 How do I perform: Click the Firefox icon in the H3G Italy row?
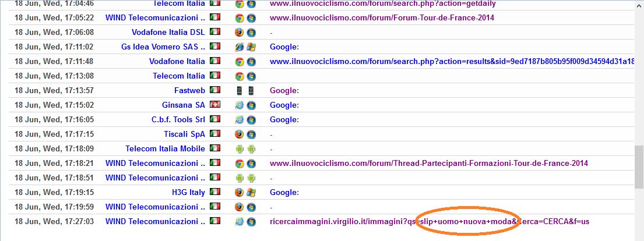240,193
